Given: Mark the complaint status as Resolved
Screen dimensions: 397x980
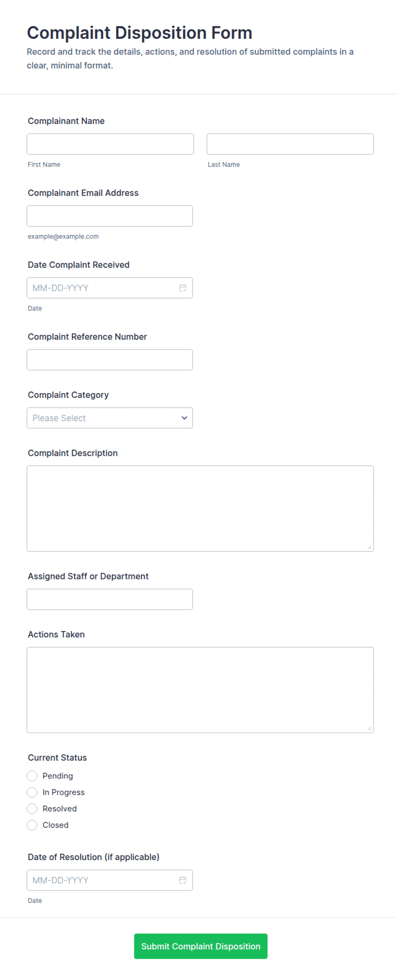Looking at the screenshot, I should [x=32, y=809].
